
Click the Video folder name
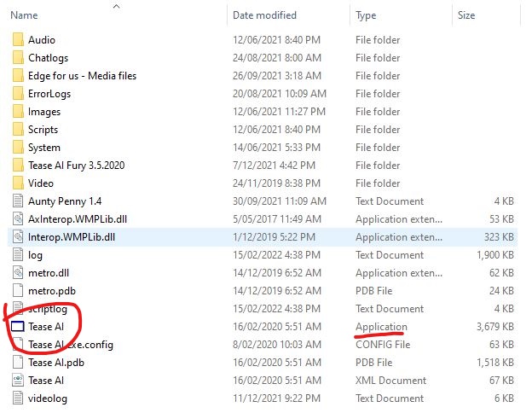click(41, 183)
